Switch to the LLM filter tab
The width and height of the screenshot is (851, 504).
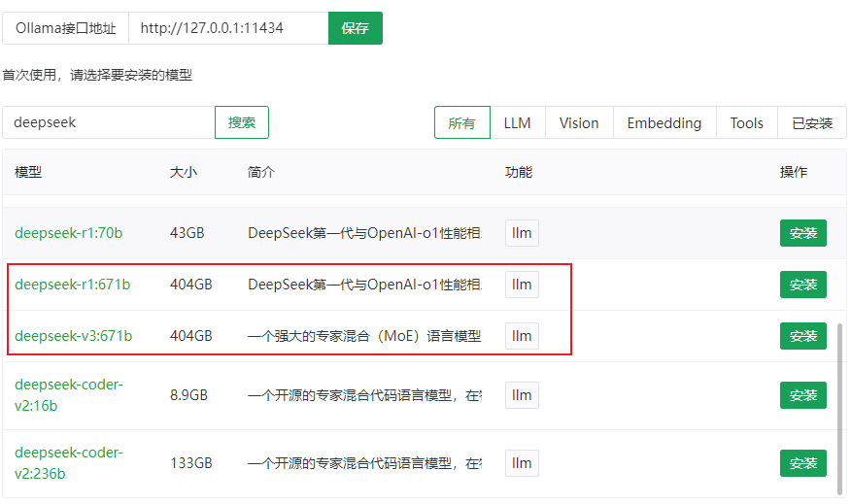click(x=517, y=123)
